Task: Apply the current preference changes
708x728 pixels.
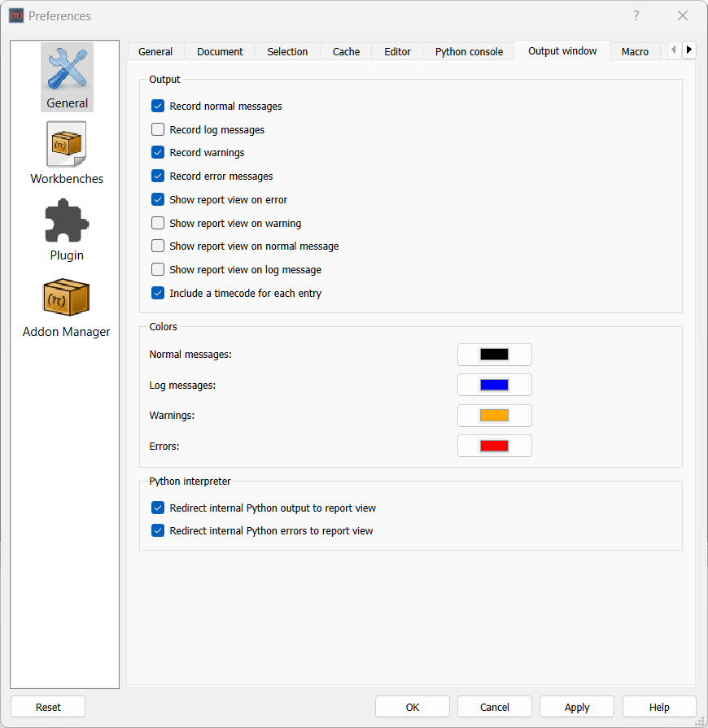Action: [x=576, y=706]
